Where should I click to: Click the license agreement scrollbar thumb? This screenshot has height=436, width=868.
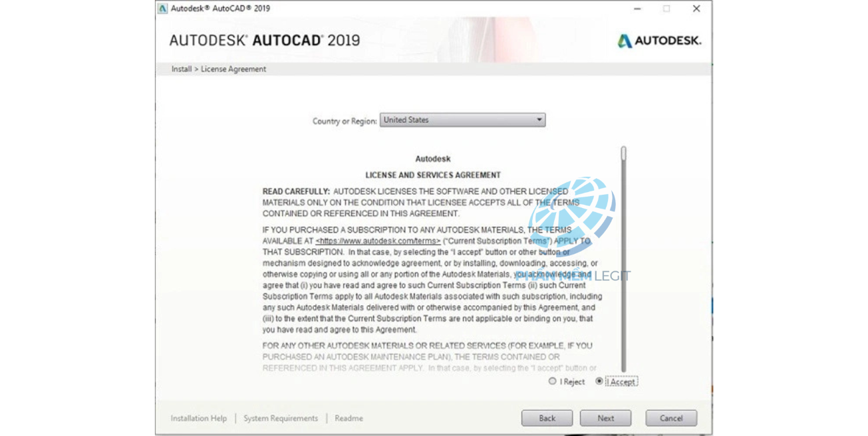click(624, 154)
